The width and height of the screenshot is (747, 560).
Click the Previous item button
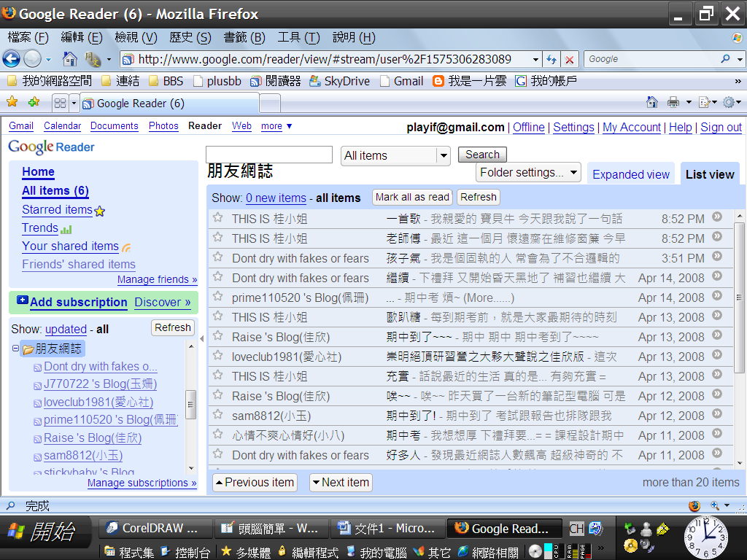(255, 483)
